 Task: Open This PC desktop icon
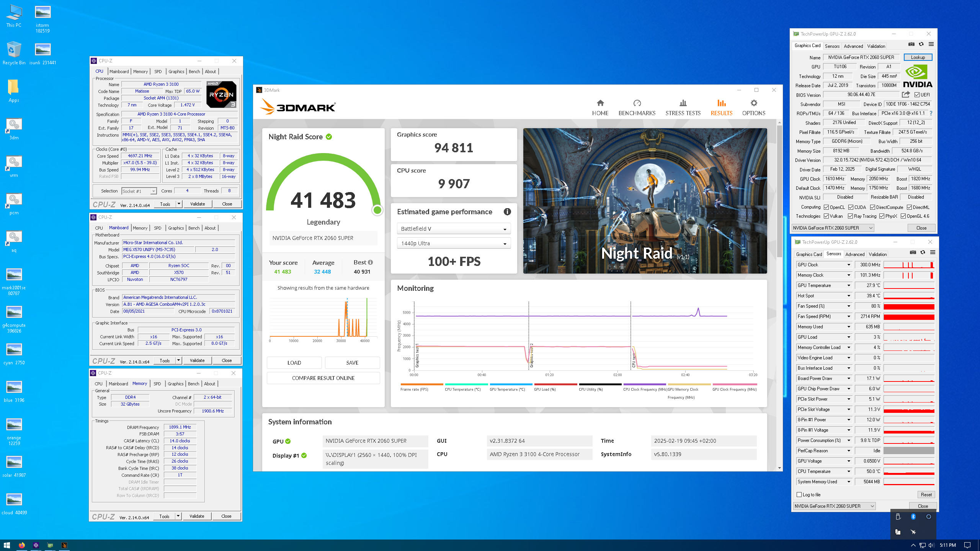click(x=14, y=16)
